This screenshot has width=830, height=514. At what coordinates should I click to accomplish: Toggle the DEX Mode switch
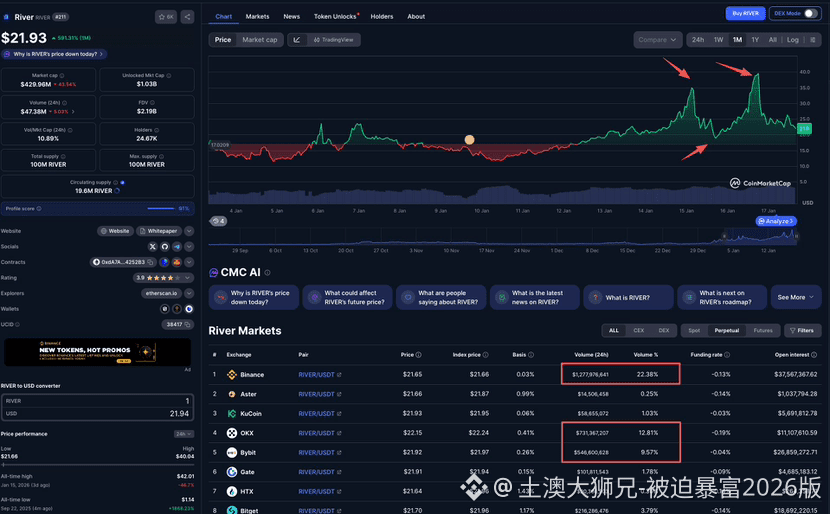809,14
